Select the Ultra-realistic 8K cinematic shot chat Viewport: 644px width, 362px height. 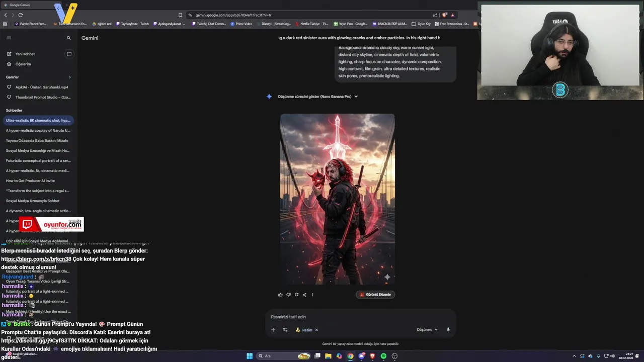coord(39,120)
